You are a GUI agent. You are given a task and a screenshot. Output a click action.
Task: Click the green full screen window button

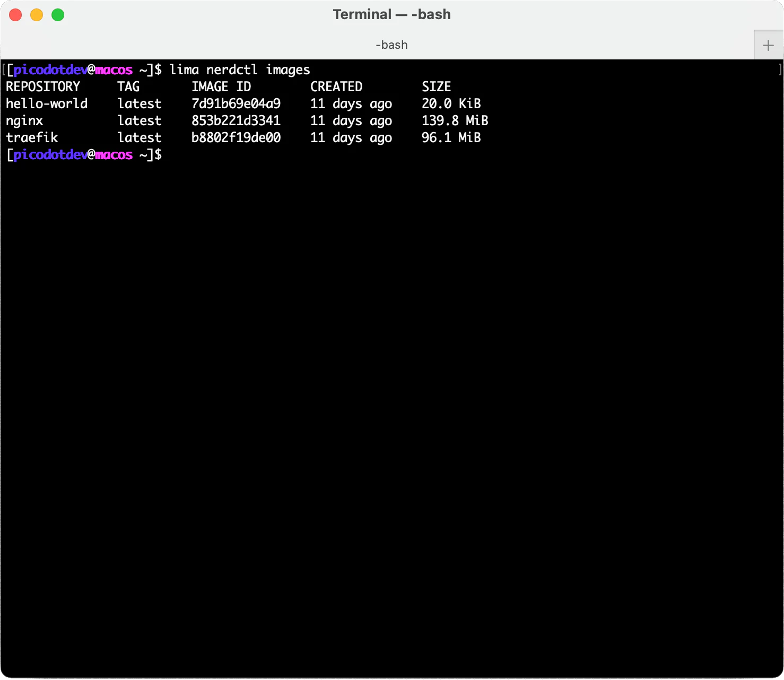(58, 15)
